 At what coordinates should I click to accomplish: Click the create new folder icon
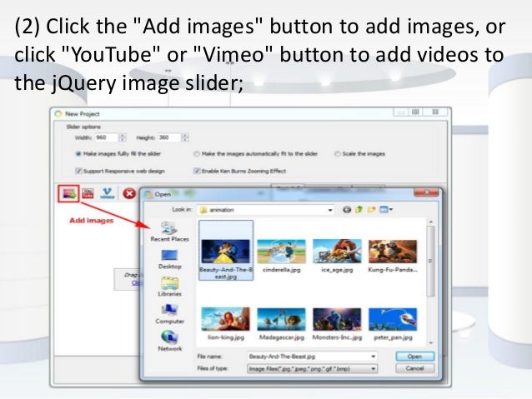(x=372, y=210)
